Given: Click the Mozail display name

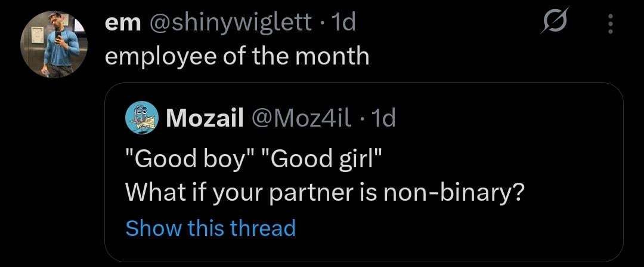Looking at the screenshot, I should (205, 118).
